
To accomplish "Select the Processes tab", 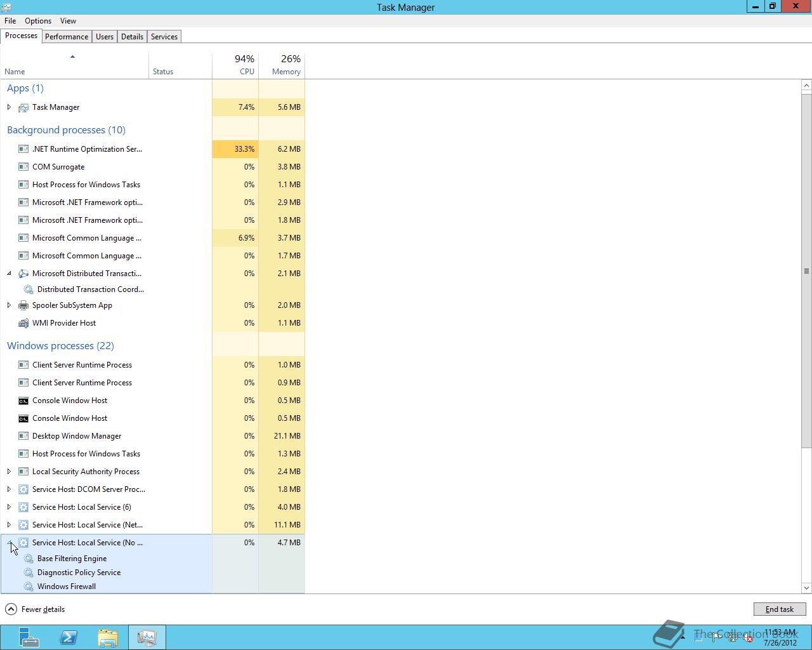I will [x=21, y=36].
